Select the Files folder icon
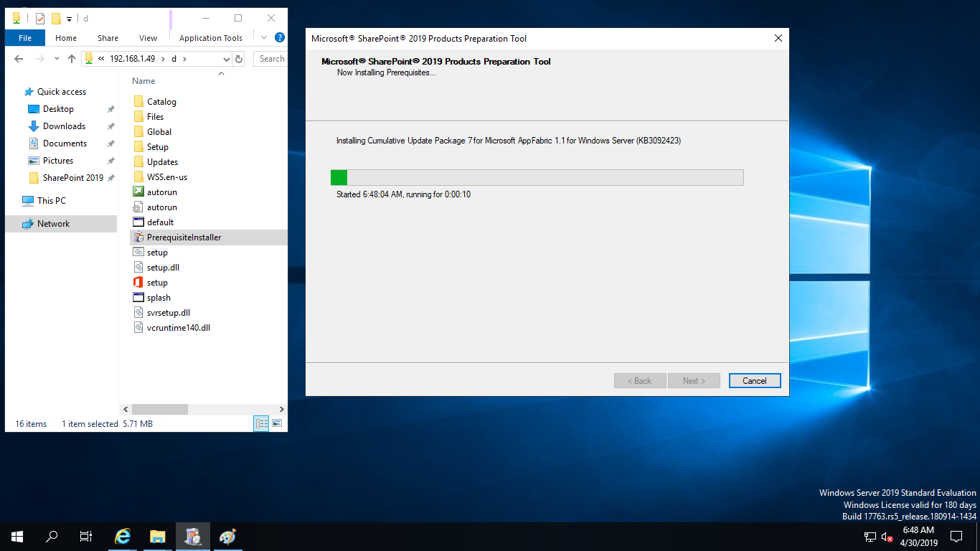 pyautogui.click(x=139, y=117)
